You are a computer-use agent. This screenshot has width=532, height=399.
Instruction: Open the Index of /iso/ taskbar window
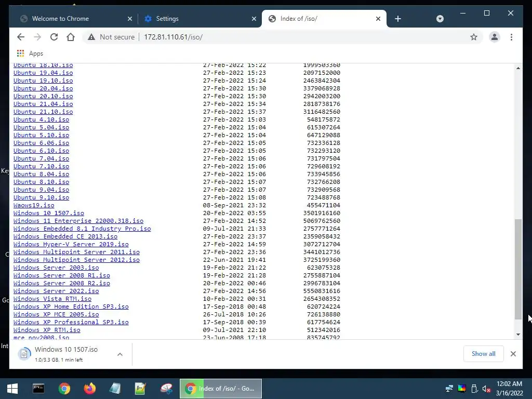[220, 389]
